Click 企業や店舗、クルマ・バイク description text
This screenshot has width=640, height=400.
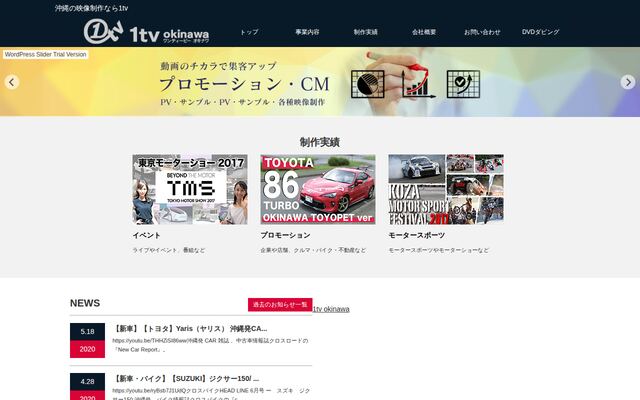coord(313,250)
